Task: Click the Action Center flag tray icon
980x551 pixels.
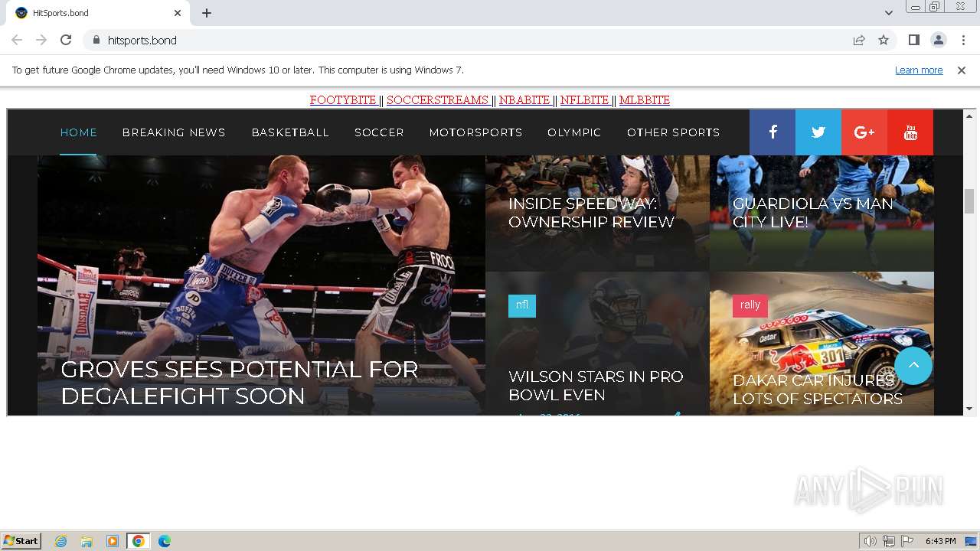Action: [x=907, y=541]
